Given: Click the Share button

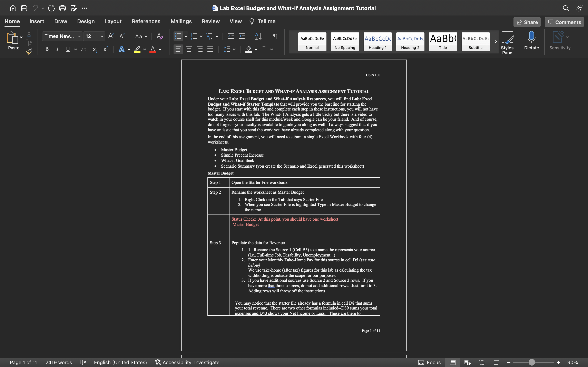Looking at the screenshot, I should pos(527,22).
